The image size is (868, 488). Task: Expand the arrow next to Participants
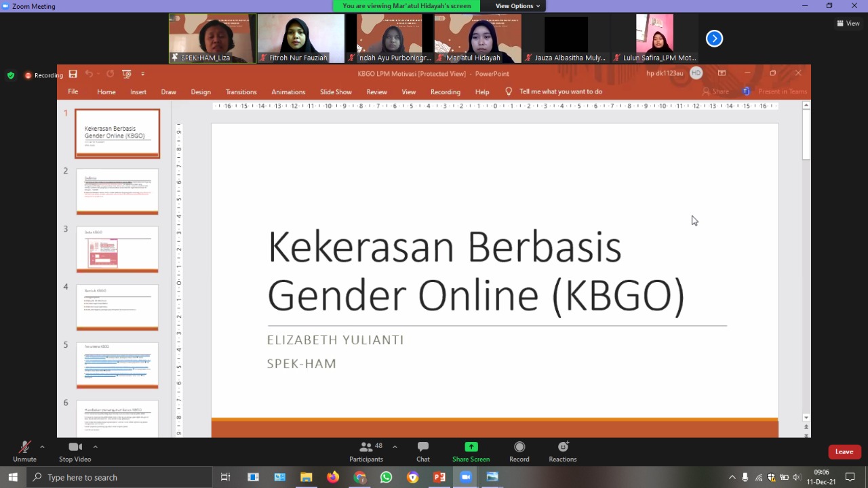point(395,447)
